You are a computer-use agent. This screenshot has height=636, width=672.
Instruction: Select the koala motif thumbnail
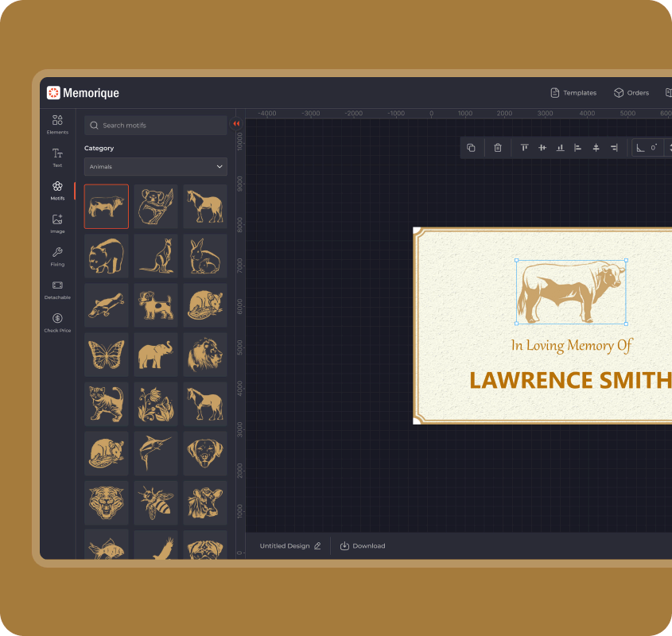[x=156, y=207]
